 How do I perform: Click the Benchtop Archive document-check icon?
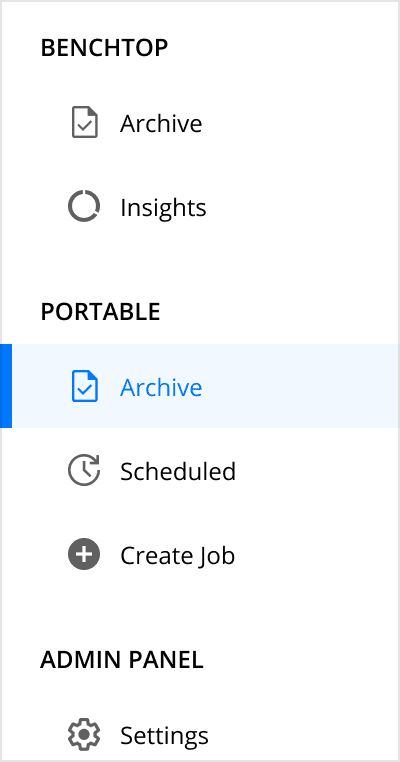tap(85, 122)
